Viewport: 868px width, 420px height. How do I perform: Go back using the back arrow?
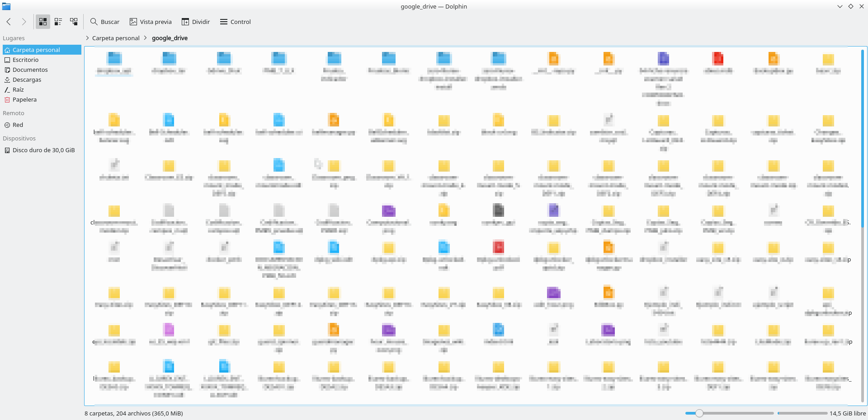9,22
